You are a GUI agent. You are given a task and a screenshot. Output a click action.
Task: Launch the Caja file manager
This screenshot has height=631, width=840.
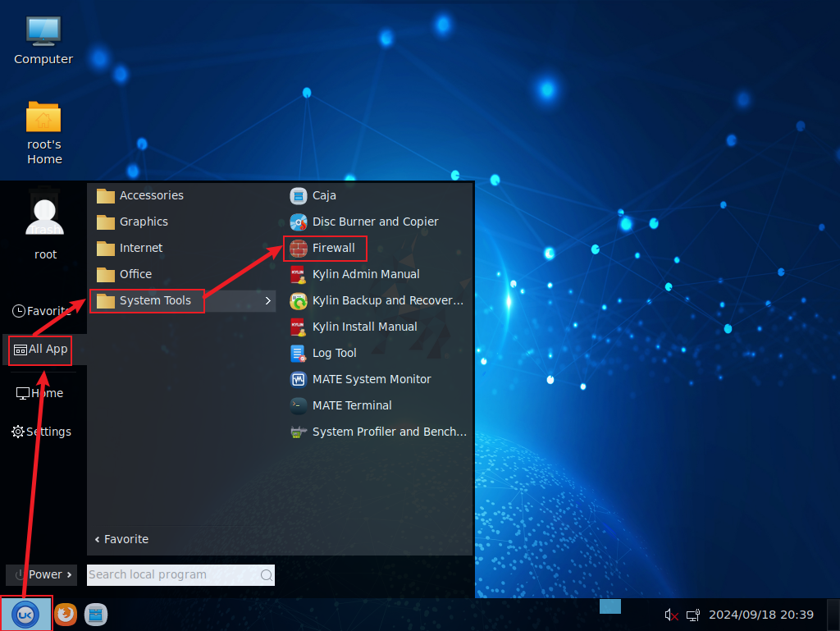click(x=323, y=195)
